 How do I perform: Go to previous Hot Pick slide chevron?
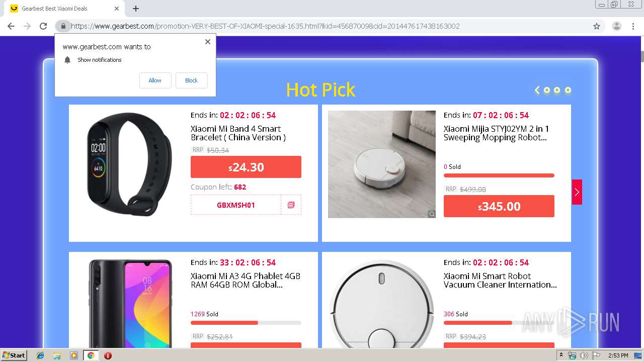click(537, 90)
